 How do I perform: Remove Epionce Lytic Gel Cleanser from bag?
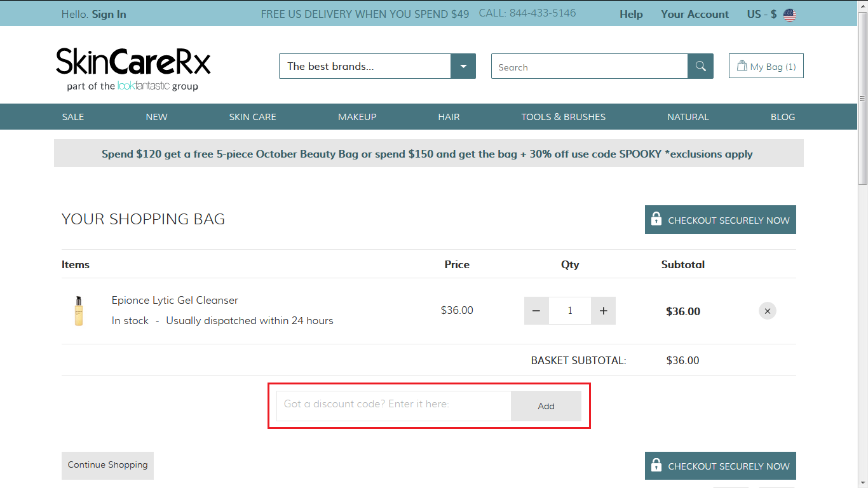coord(768,311)
